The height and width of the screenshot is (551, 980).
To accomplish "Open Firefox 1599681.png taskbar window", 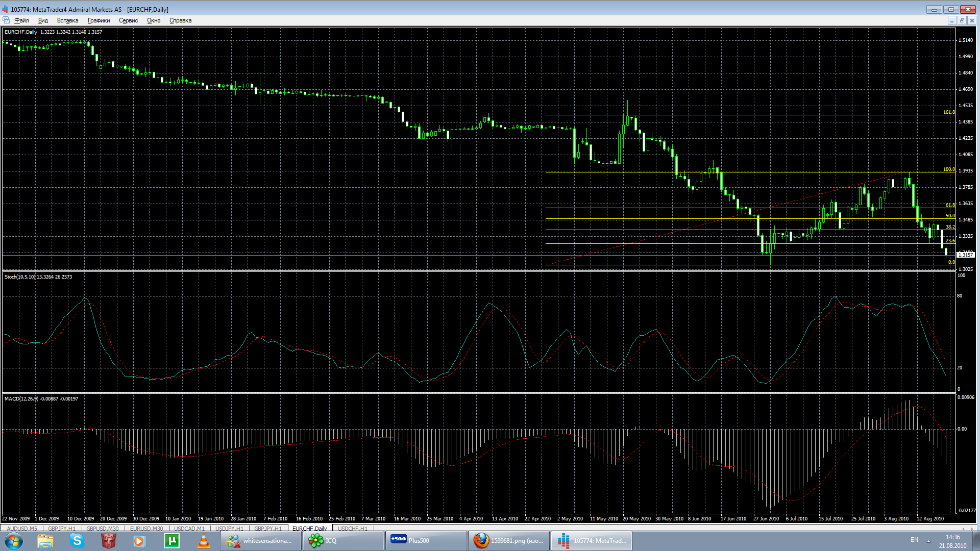I will 508,540.
